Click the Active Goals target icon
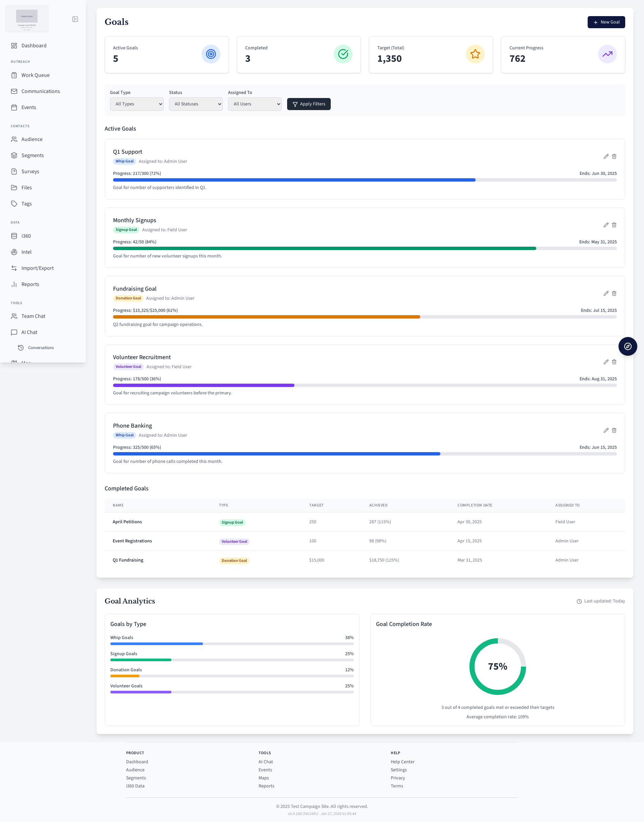The height and width of the screenshot is (822, 644). tap(211, 54)
